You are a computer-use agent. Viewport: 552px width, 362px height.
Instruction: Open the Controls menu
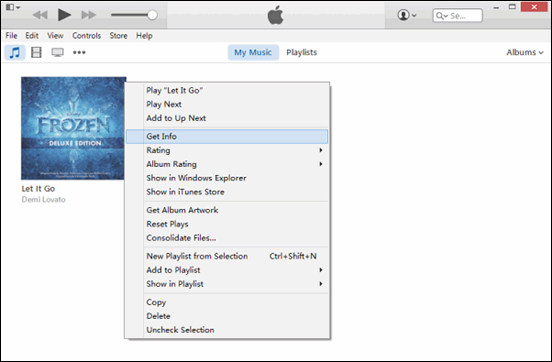click(x=86, y=36)
